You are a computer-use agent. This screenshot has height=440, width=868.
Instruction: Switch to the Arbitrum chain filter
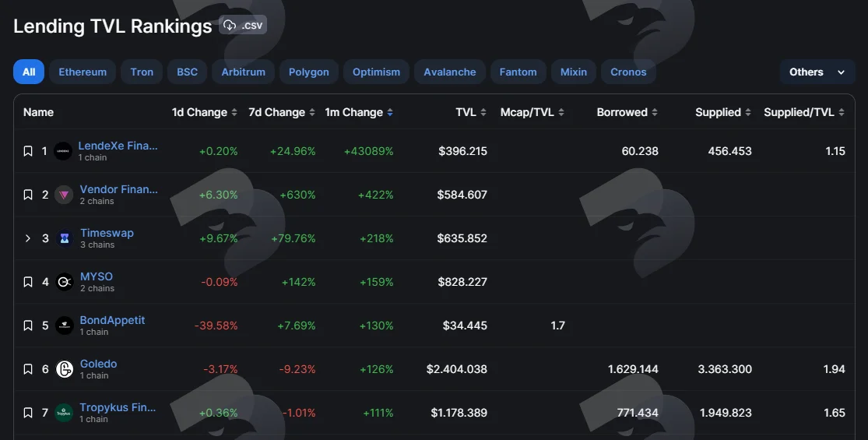(x=243, y=72)
